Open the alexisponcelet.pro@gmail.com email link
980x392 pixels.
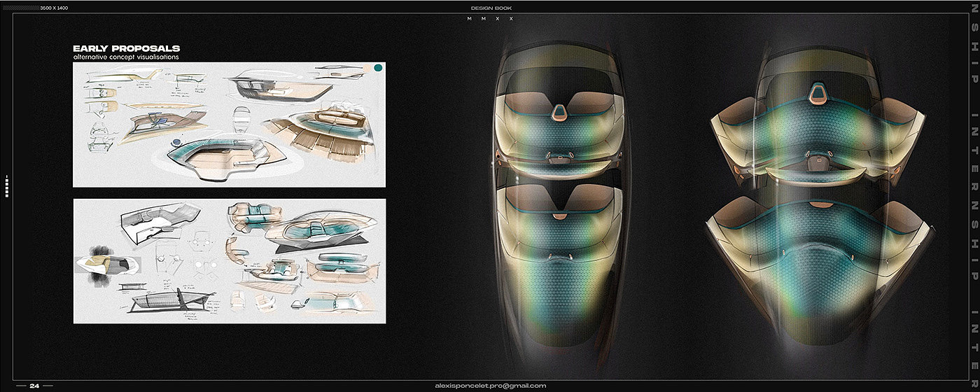[490, 386]
